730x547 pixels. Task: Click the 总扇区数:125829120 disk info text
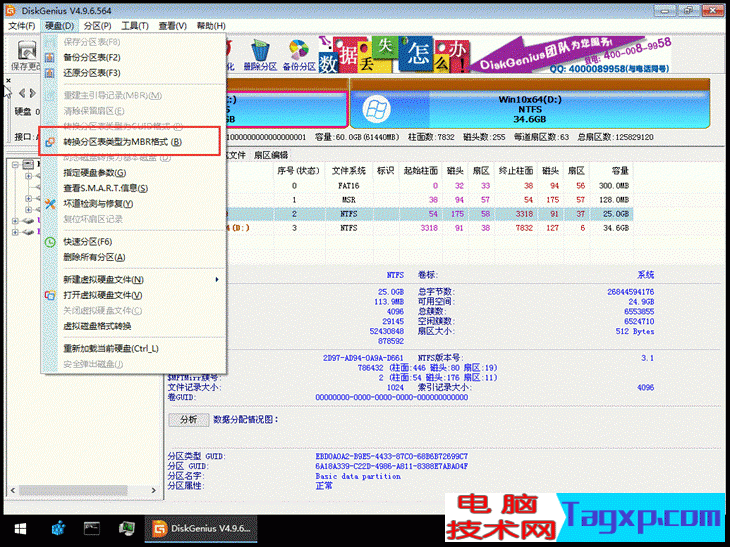click(x=615, y=137)
